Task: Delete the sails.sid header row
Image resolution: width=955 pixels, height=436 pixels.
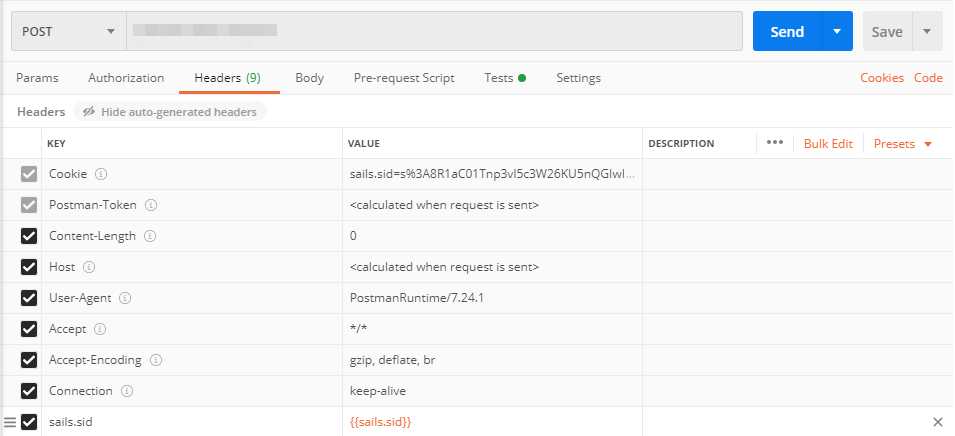Action: tap(938, 422)
